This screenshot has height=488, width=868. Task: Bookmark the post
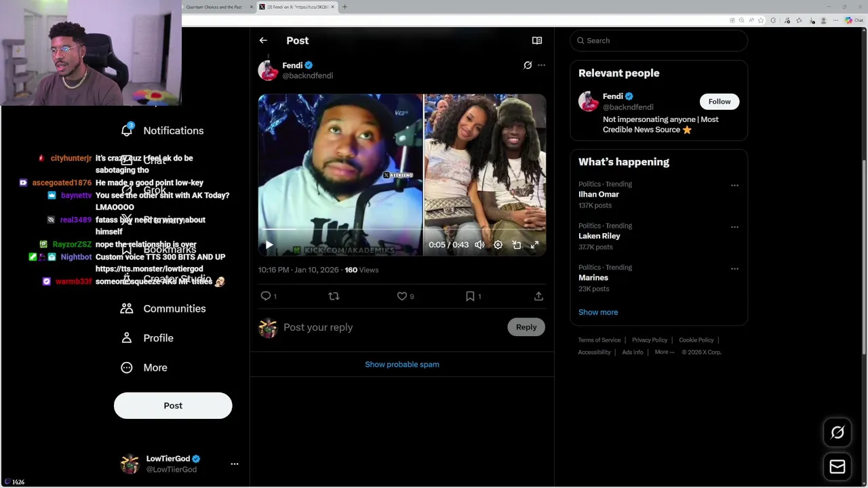point(470,296)
